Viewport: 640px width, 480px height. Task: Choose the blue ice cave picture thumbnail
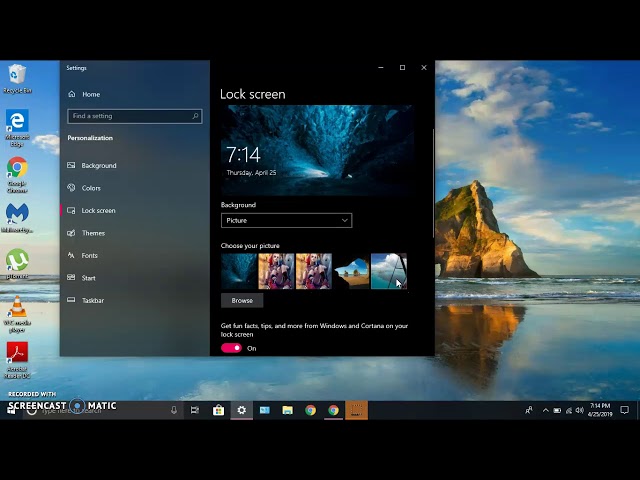pyautogui.click(x=239, y=271)
